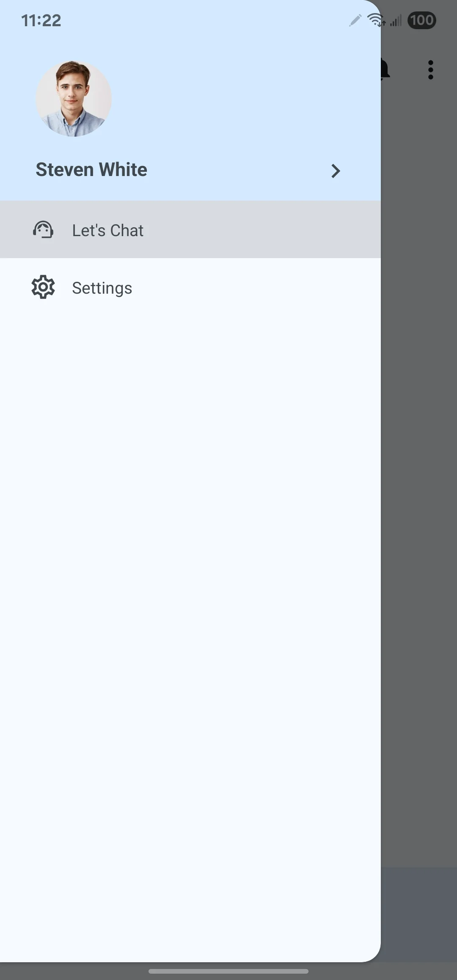
Task: Open the Steven White name link
Action: [91, 170]
